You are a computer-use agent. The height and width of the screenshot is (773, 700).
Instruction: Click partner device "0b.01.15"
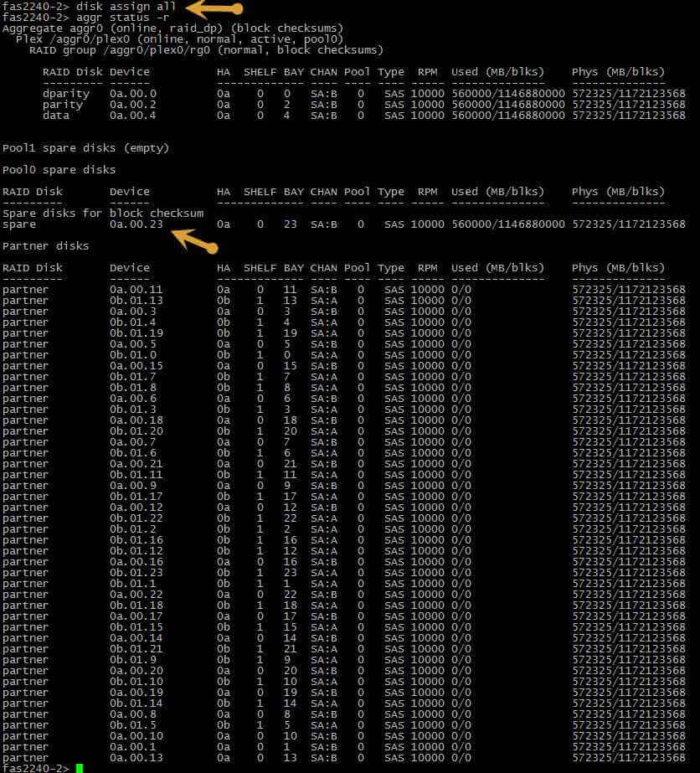click(136, 627)
